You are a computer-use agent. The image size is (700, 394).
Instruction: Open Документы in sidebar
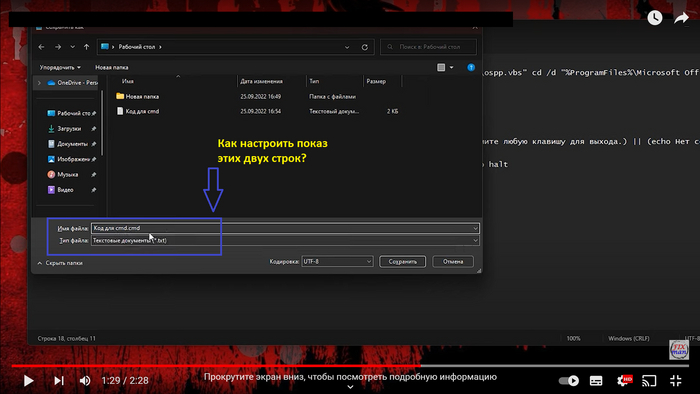pyautogui.click(x=71, y=144)
